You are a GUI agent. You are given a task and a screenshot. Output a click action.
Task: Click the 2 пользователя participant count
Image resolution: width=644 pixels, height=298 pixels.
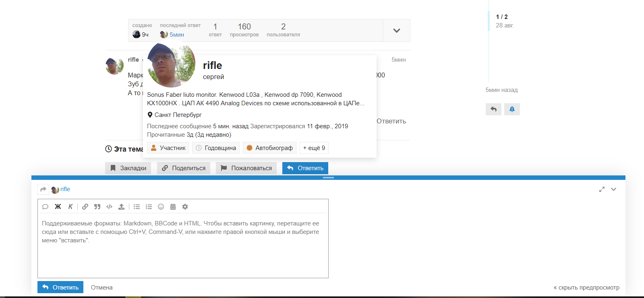[283, 30]
